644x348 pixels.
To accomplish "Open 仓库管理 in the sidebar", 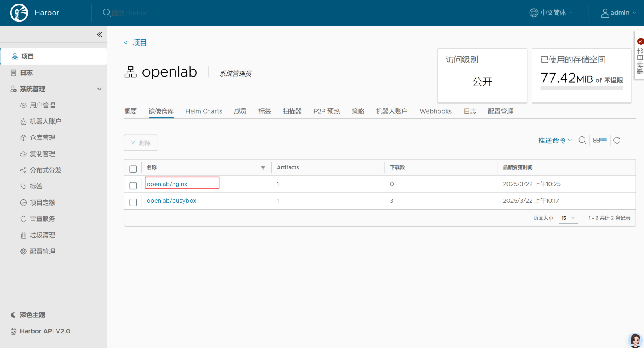I will pos(42,138).
